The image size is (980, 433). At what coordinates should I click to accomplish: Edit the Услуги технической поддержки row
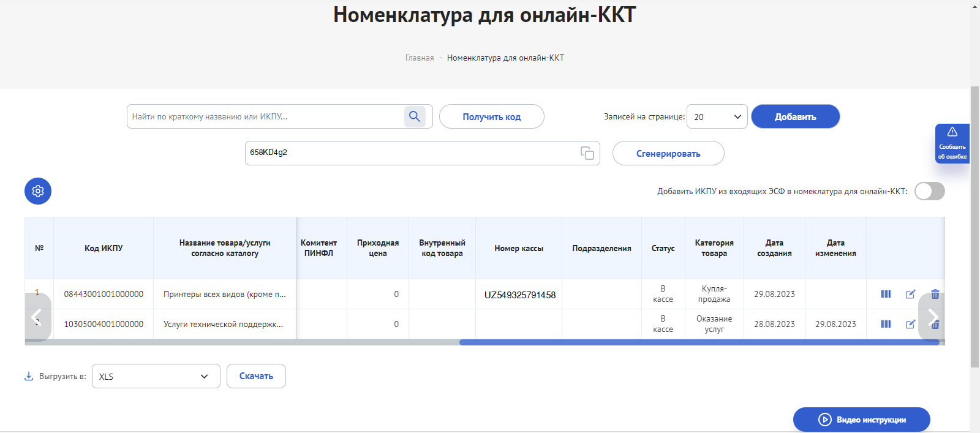click(910, 324)
